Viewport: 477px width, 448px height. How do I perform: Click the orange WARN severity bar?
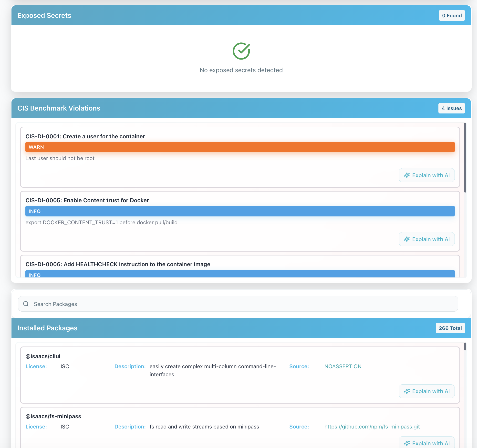(x=240, y=147)
